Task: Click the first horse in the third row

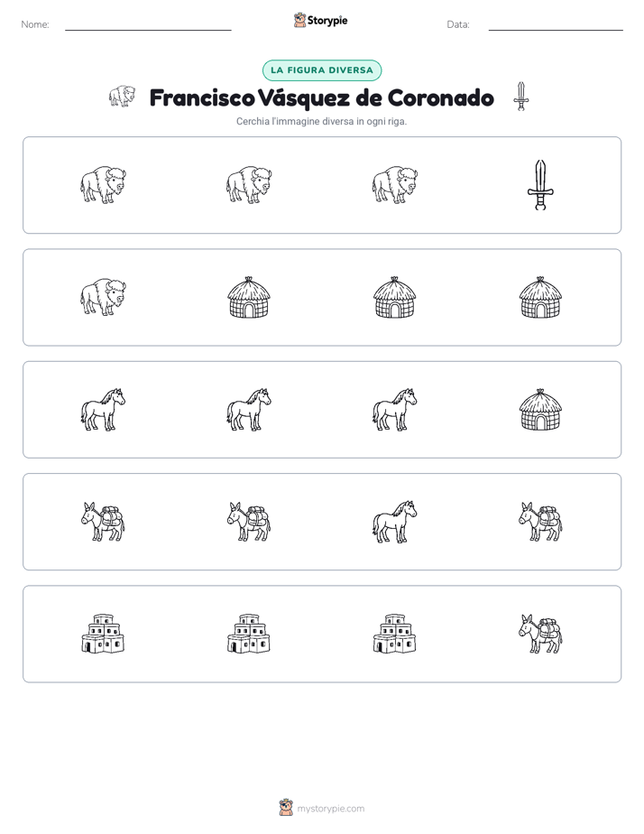Action: (x=103, y=410)
